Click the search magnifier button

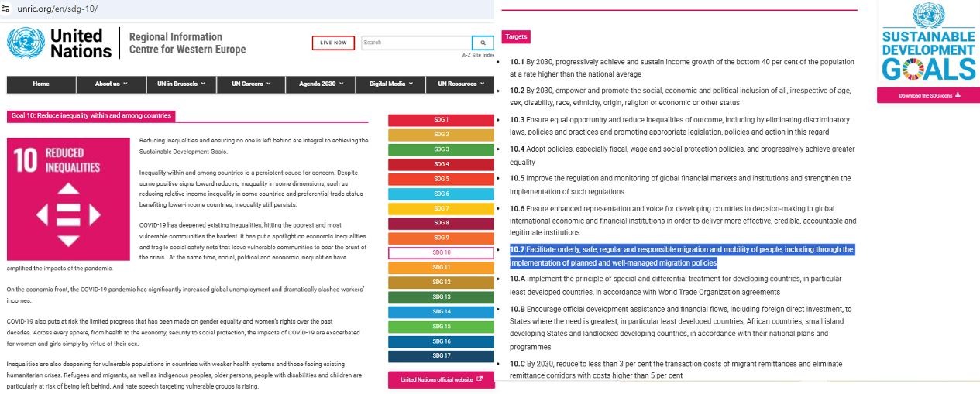483,43
